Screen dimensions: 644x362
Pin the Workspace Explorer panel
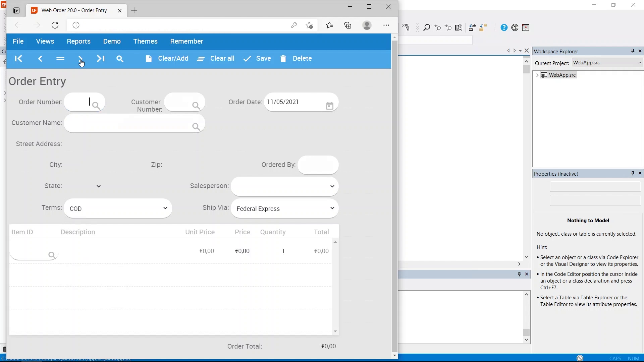(633, 51)
